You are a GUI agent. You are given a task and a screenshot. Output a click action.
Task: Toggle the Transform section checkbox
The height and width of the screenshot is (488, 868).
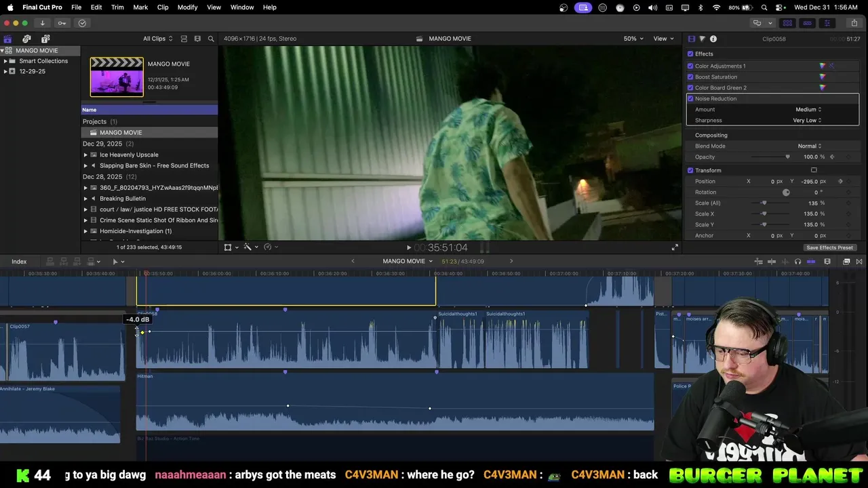tap(690, 171)
